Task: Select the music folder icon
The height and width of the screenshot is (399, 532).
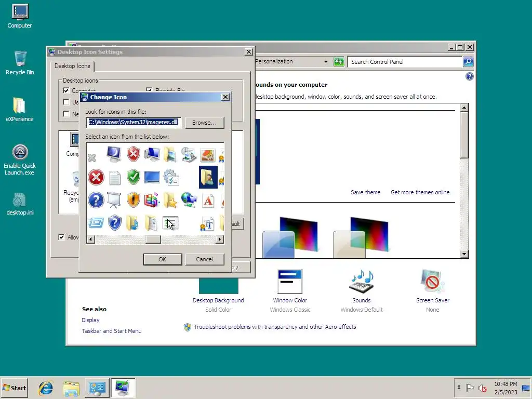Action: tap(132, 223)
